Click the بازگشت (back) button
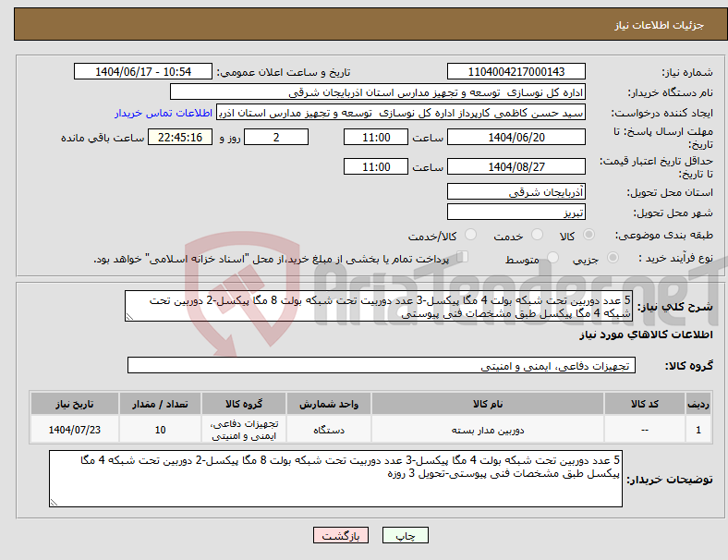 (x=341, y=535)
